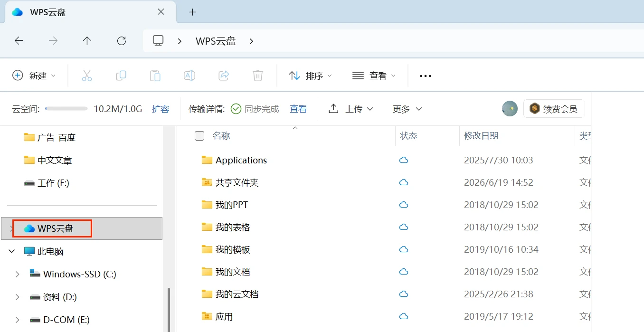This screenshot has height=332, width=644.
Task: Open the 排序 sort dropdown
Action: [x=311, y=76]
